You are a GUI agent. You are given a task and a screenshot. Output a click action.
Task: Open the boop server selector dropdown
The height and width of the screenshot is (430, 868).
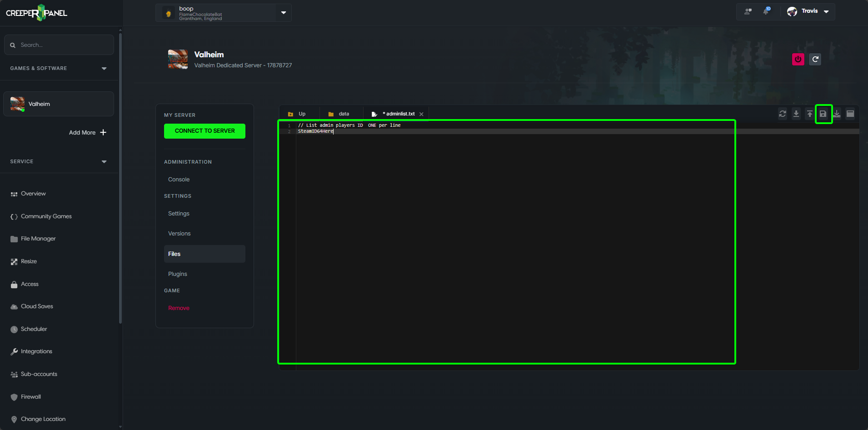284,13
